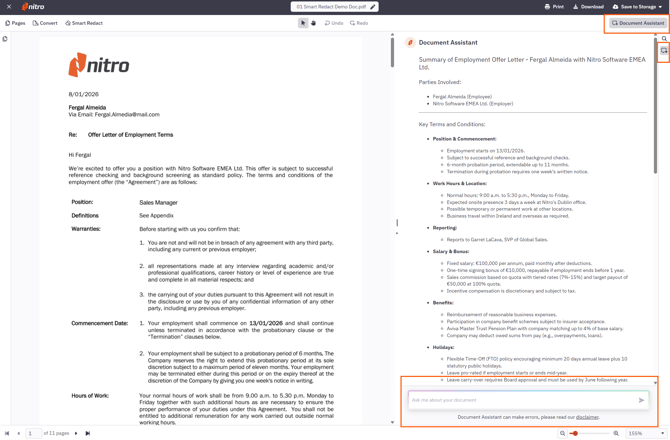
Task: Jump to the first page
Action: coord(7,433)
